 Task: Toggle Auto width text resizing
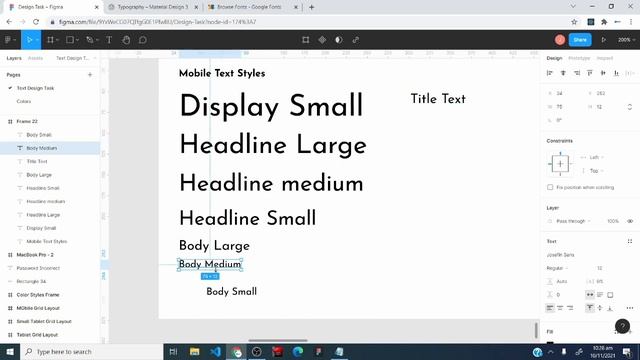[590, 295]
